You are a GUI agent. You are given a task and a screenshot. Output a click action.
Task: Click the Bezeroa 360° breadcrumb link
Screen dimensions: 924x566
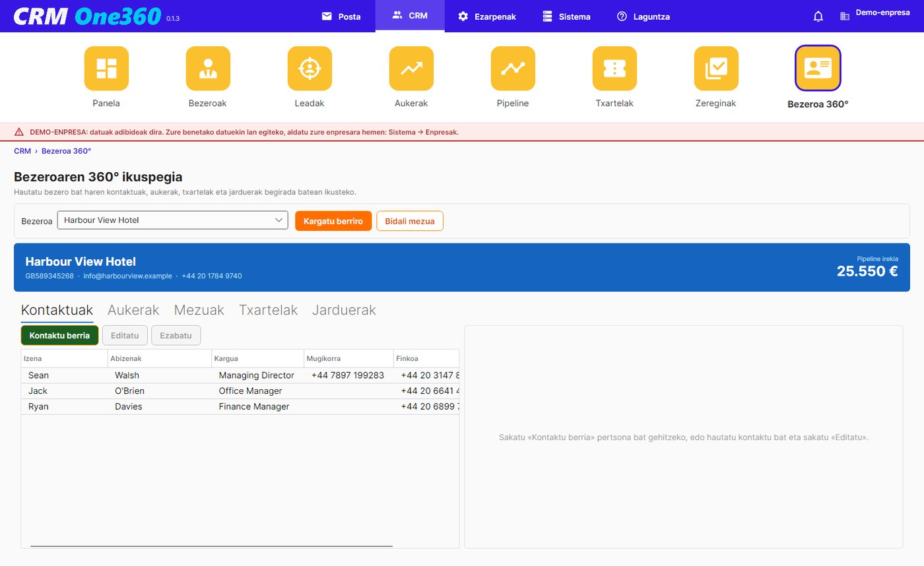click(x=66, y=151)
